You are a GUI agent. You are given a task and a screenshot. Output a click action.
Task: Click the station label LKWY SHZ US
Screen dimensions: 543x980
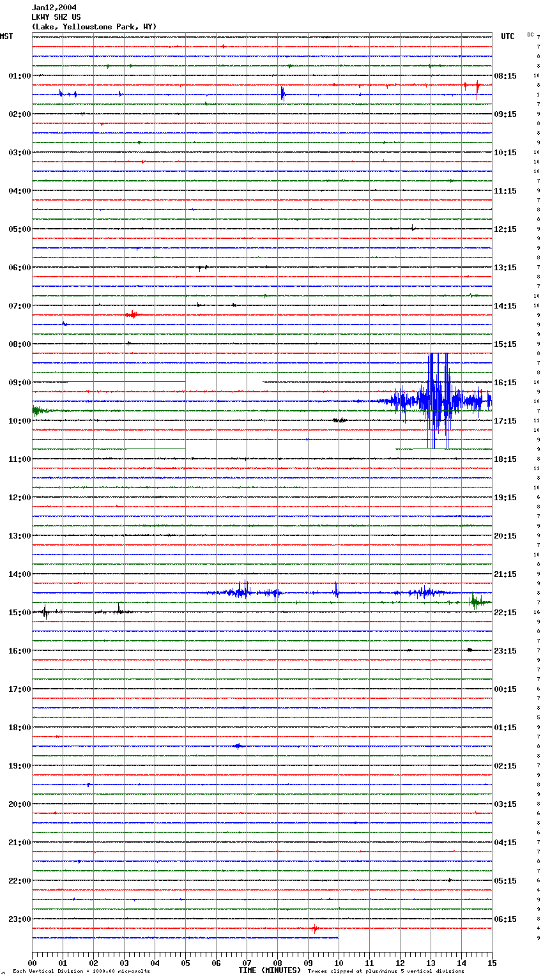[x=56, y=17]
